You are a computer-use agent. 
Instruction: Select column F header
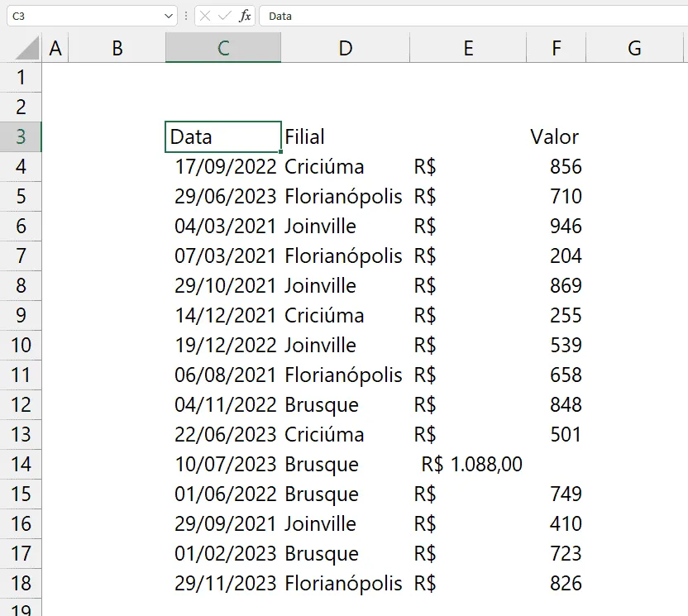tap(556, 48)
